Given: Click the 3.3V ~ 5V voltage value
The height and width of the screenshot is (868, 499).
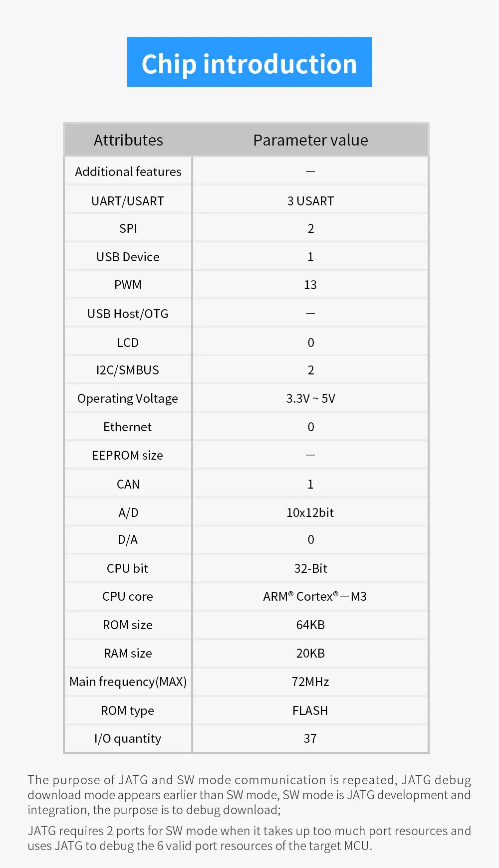Looking at the screenshot, I should (310, 398).
